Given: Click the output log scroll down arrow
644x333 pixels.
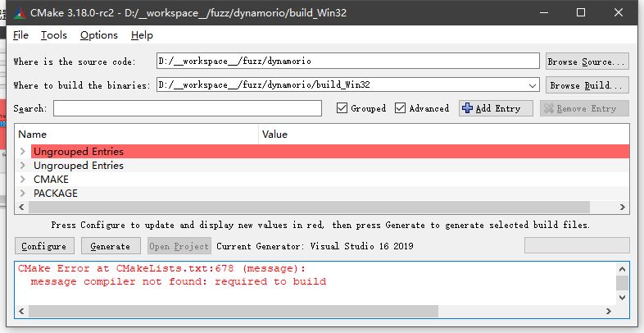Looking at the screenshot, I should coord(622,297).
